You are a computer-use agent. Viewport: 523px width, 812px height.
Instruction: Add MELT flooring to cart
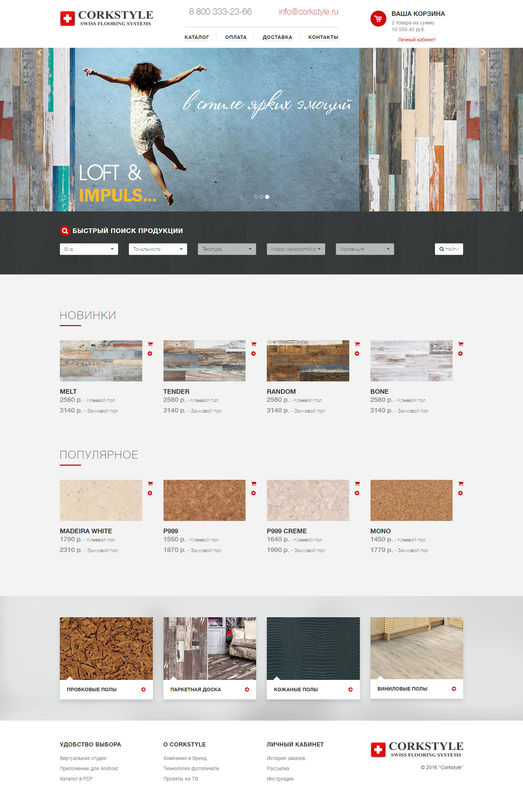tap(150, 344)
